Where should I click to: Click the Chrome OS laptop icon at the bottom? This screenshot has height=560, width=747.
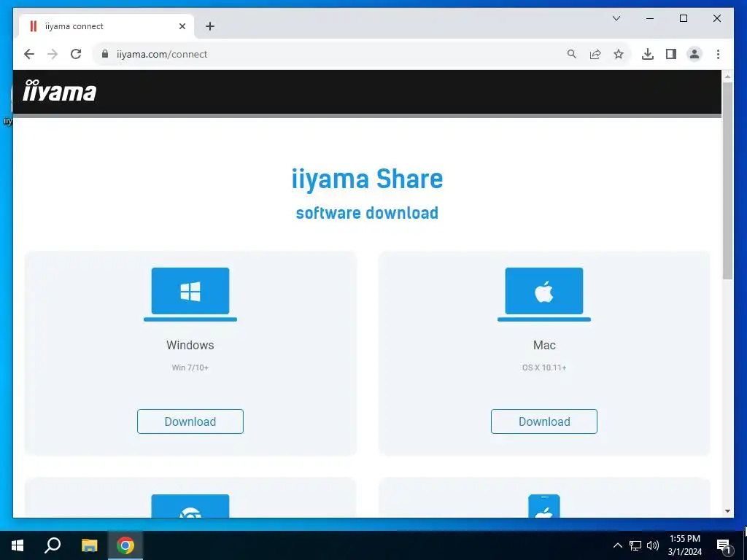[x=190, y=506]
